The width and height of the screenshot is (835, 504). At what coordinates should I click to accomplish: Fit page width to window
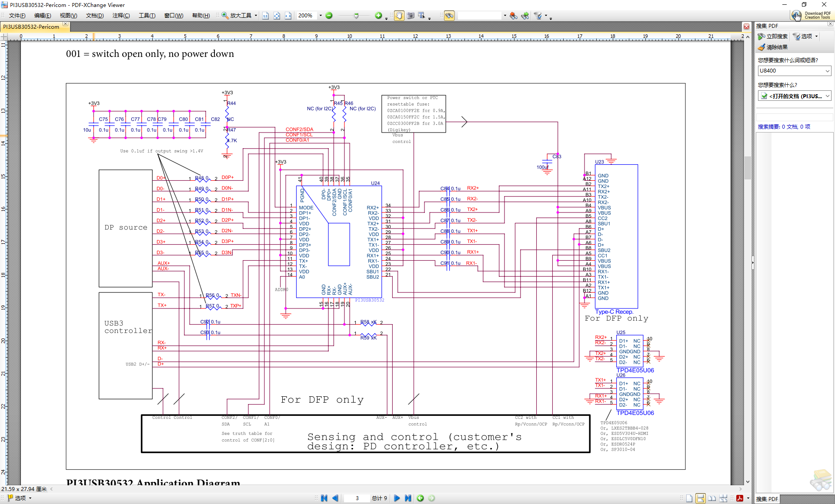tap(288, 16)
